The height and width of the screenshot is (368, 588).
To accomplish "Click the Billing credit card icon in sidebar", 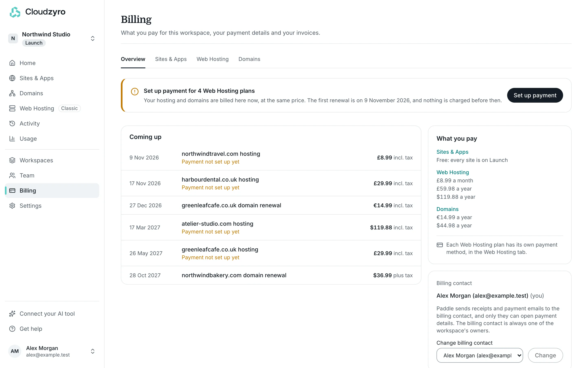I will coord(12,190).
